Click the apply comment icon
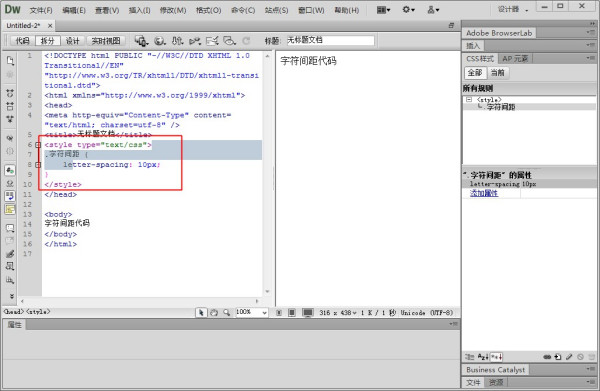Image resolution: width=600 pixels, height=391 pixels. [x=10, y=228]
